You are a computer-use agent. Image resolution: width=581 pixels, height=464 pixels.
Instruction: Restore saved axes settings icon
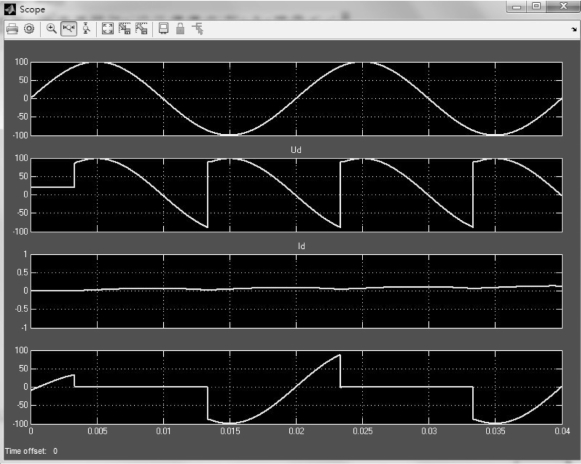[141, 29]
